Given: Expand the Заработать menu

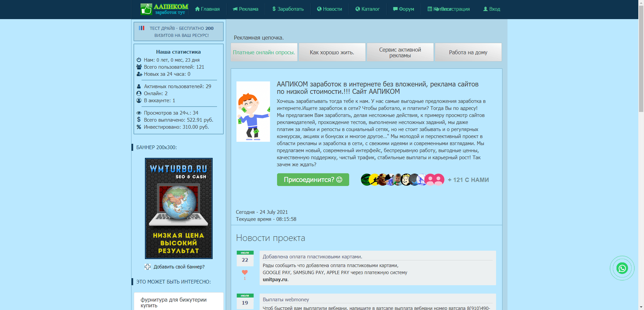Looking at the screenshot, I should [x=288, y=9].
